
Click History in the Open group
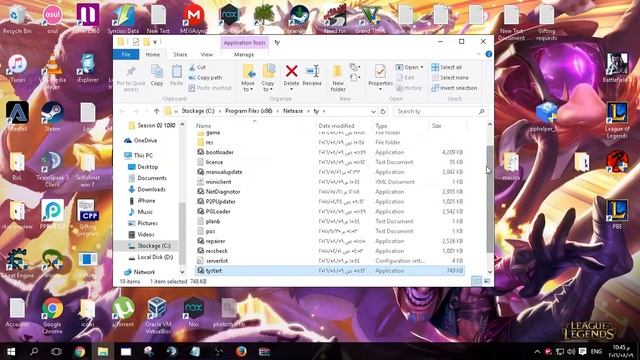409,88
